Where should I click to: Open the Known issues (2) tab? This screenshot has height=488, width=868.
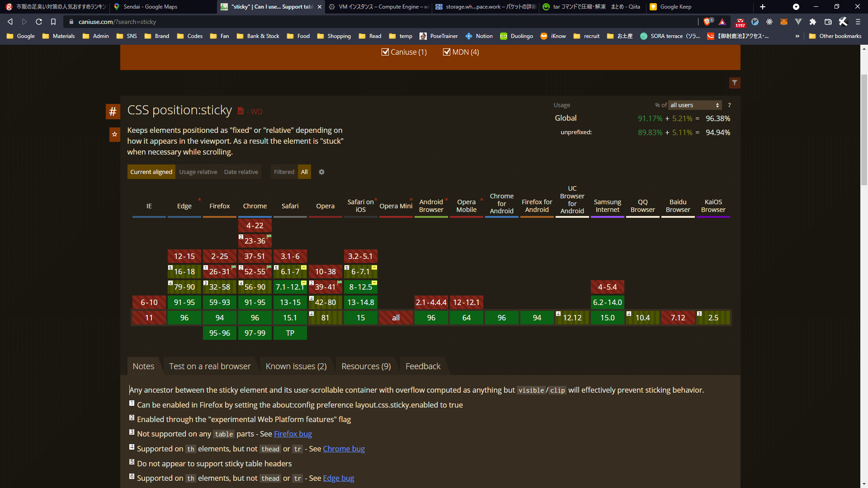click(296, 366)
